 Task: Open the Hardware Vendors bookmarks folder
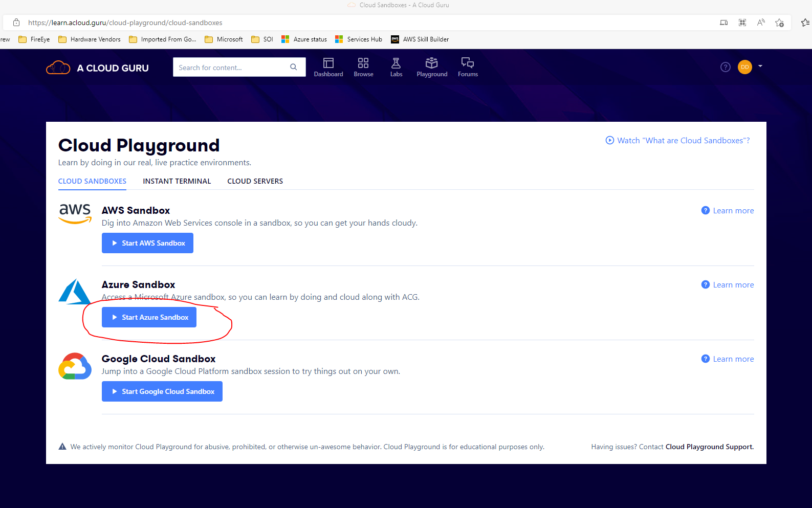click(90, 39)
